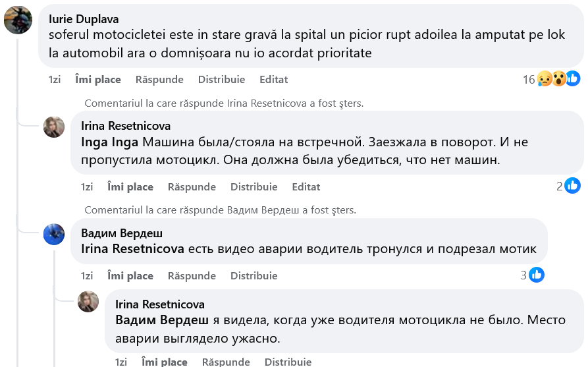Click the blue like icon with count 2
Screen dimensions: 588x367
tap(572, 186)
